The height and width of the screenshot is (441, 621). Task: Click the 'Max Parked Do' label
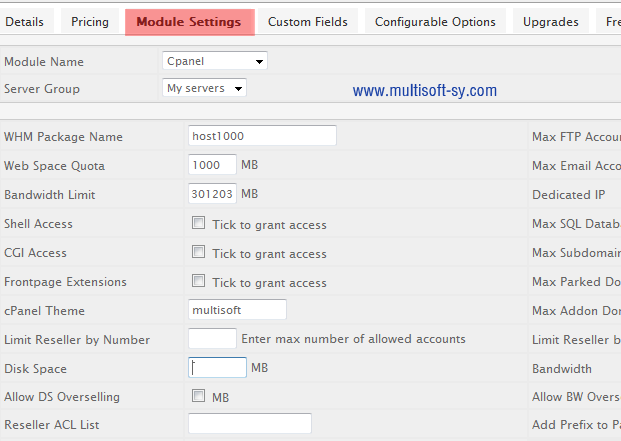(x=576, y=281)
